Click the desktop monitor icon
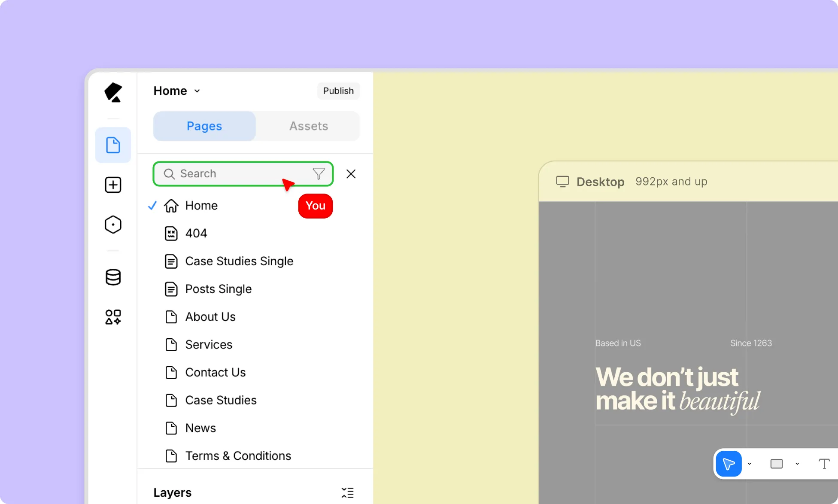This screenshot has height=504, width=838. pos(563,182)
